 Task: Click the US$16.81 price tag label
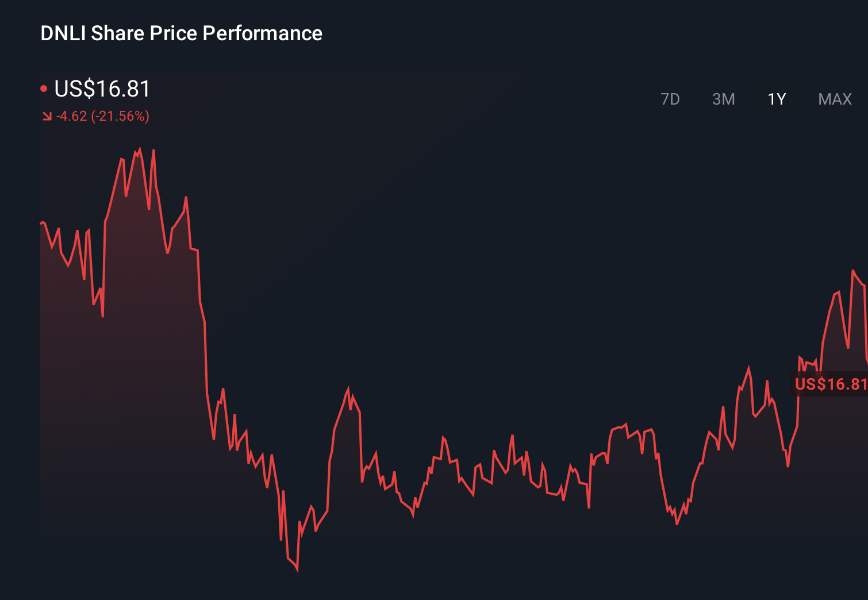(x=831, y=384)
